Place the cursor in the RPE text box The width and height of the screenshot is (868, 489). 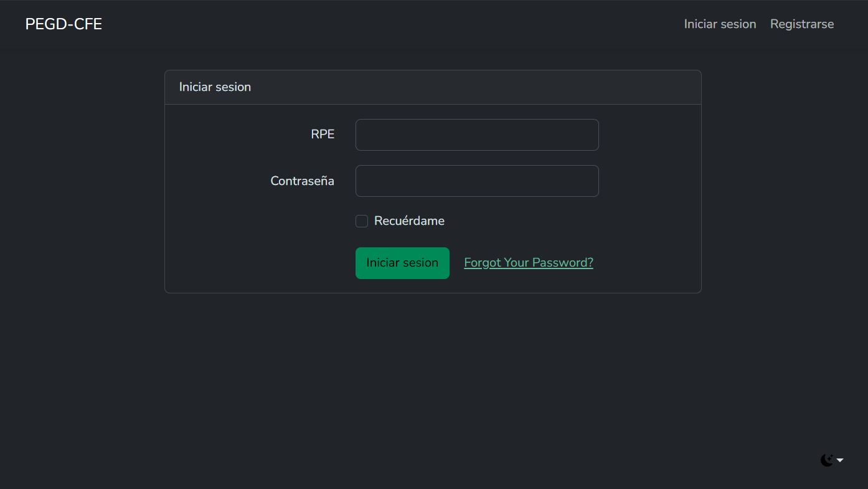(477, 135)
